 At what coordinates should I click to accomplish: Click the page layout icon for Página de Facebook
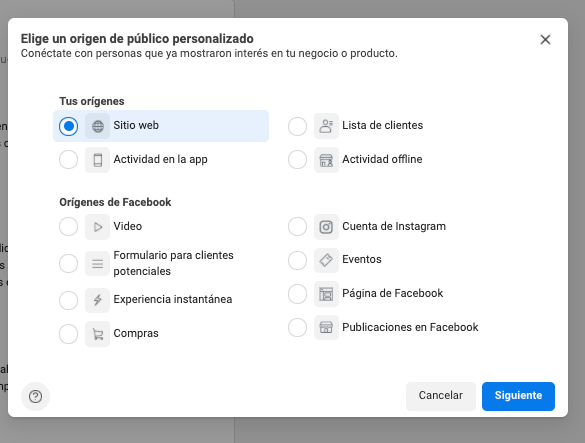click(326, 294)
